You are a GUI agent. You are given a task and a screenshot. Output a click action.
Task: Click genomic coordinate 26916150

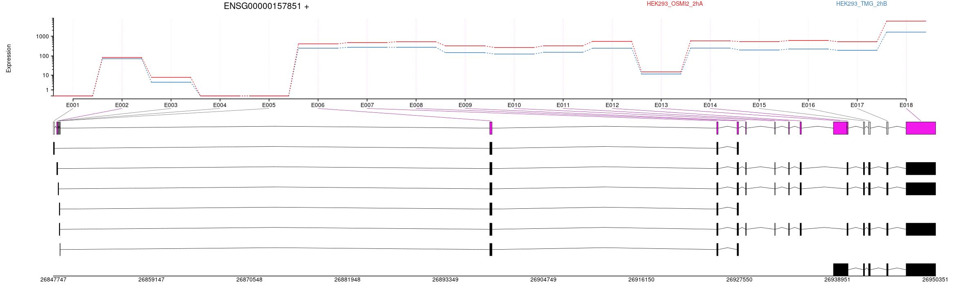(x=641, y=280)
